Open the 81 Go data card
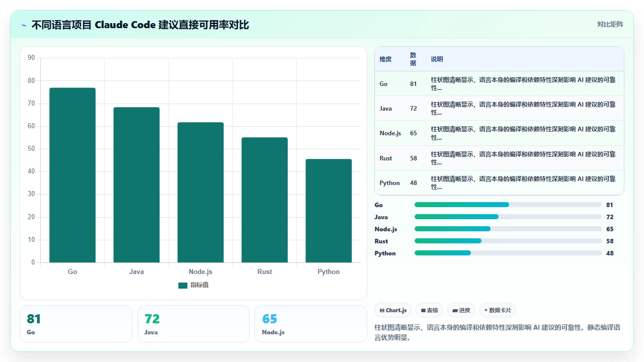This screenshot has height=362, width=644. (76, 324)
